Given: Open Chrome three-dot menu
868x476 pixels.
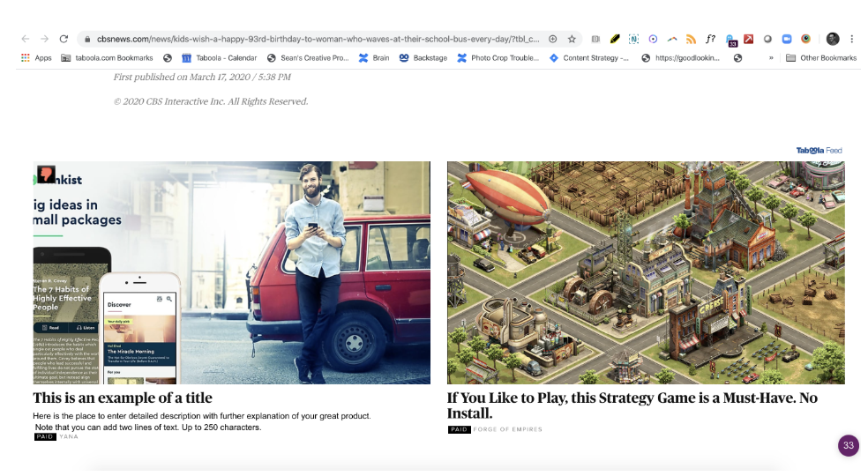Looking at the screenshot, I should point(852,39).
